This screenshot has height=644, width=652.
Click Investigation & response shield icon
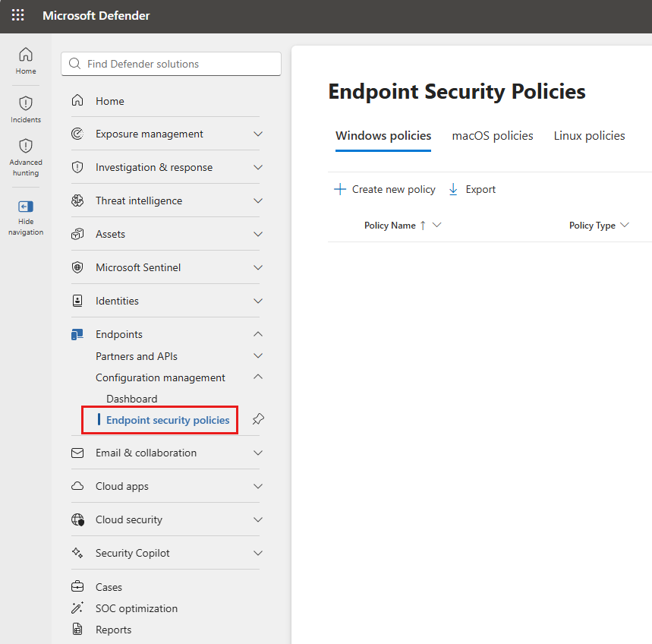pos(77,167)
